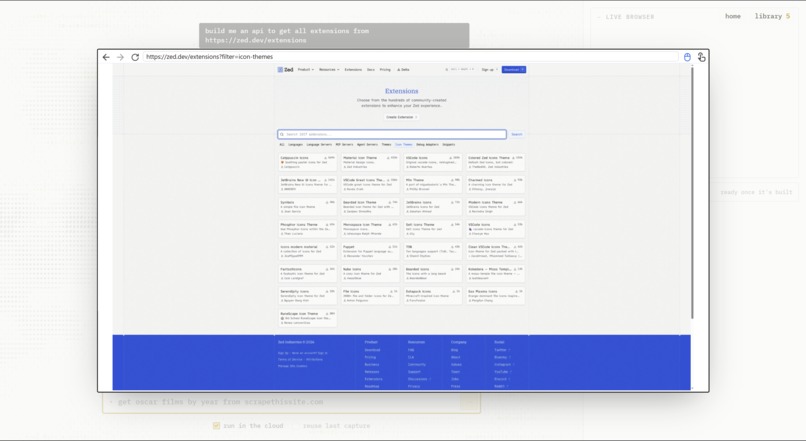Select the All filter tab

click(x=282, y=144)
